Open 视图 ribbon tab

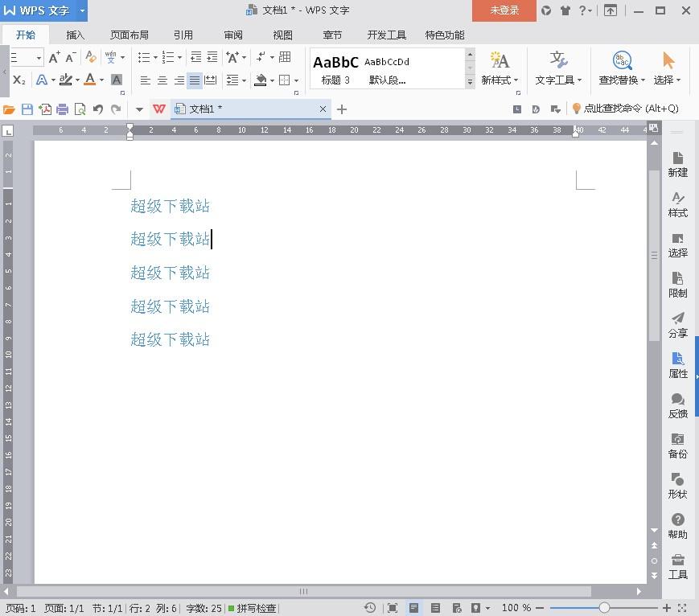282,35
